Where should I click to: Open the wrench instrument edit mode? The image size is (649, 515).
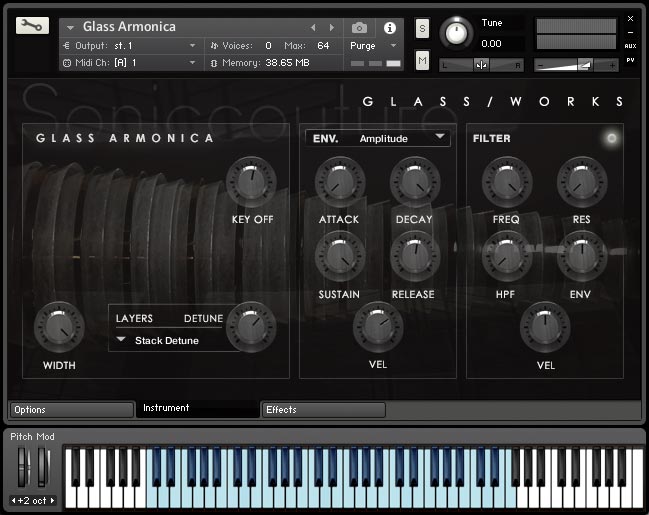[32, 26]
